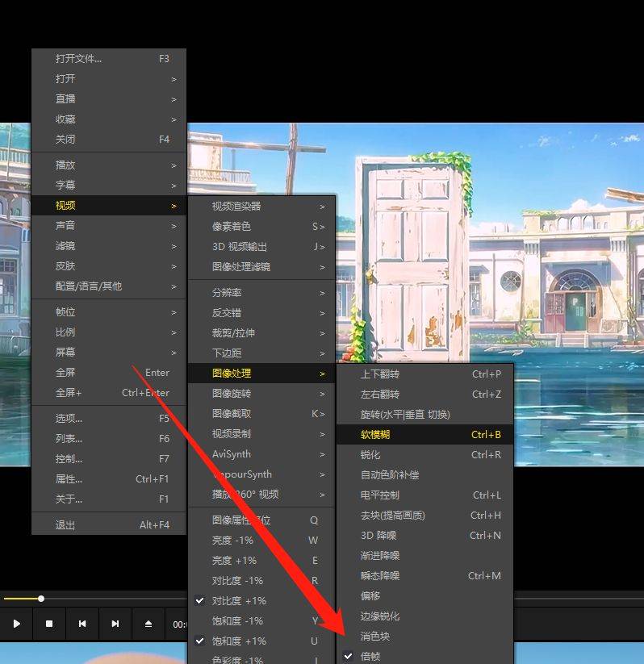Select 旋转(水平|垂直 切换) option
The width and height of the screenshot is (644, 664).
tap(425, 414)
